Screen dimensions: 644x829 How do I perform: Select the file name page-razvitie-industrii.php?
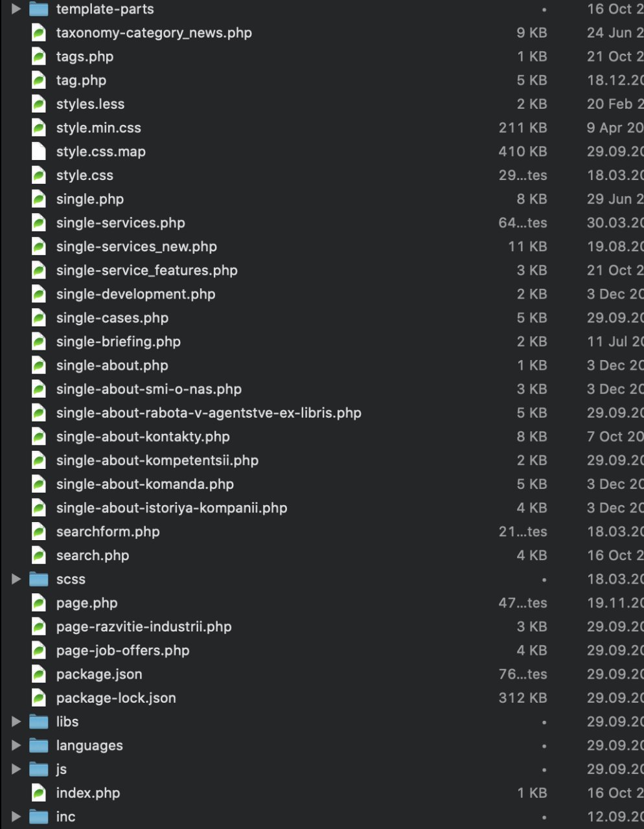click(x=144, y=626)
